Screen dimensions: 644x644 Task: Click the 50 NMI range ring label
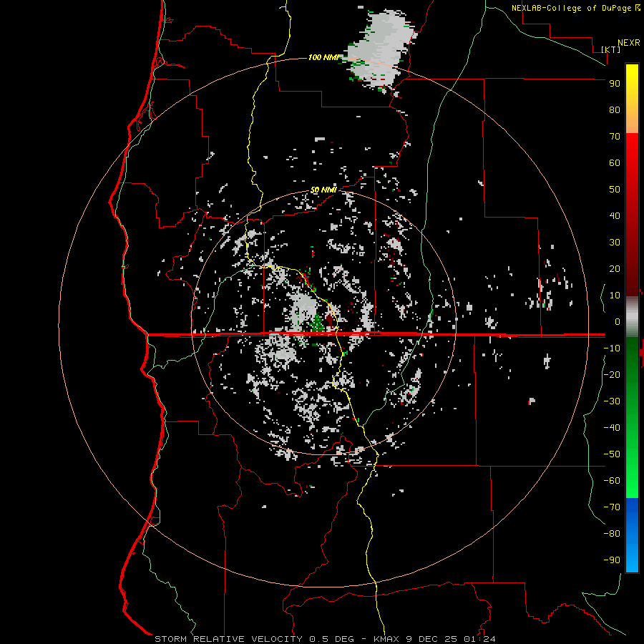click(x=323, y=190)
